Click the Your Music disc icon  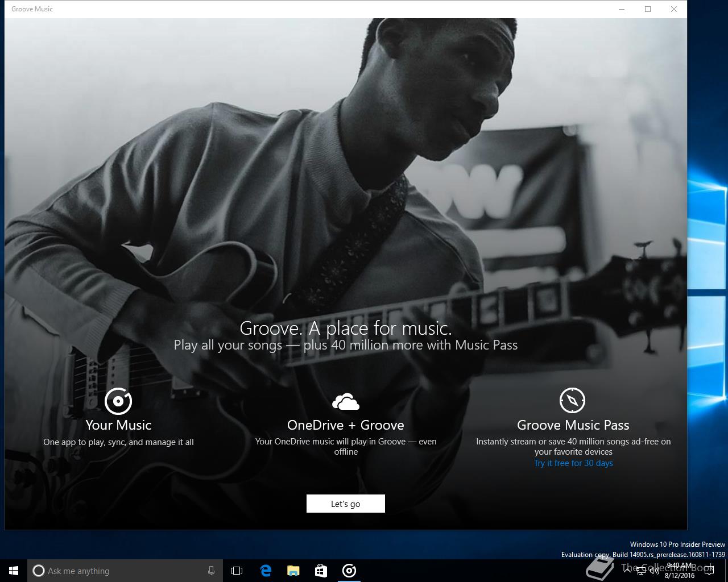tap(118, 401)
